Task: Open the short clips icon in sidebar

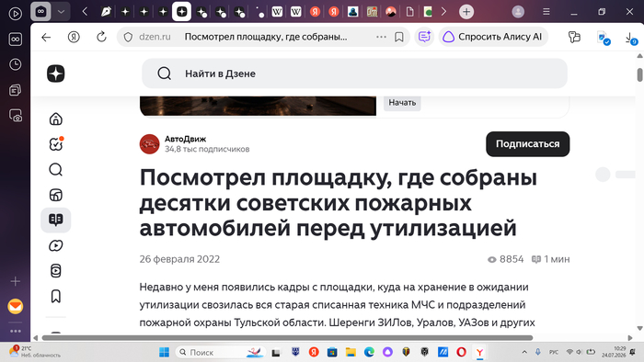Action: click(56, 270)
